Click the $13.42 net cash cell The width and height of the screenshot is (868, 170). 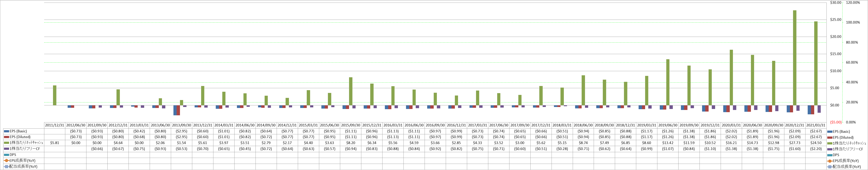coord(667,143)
